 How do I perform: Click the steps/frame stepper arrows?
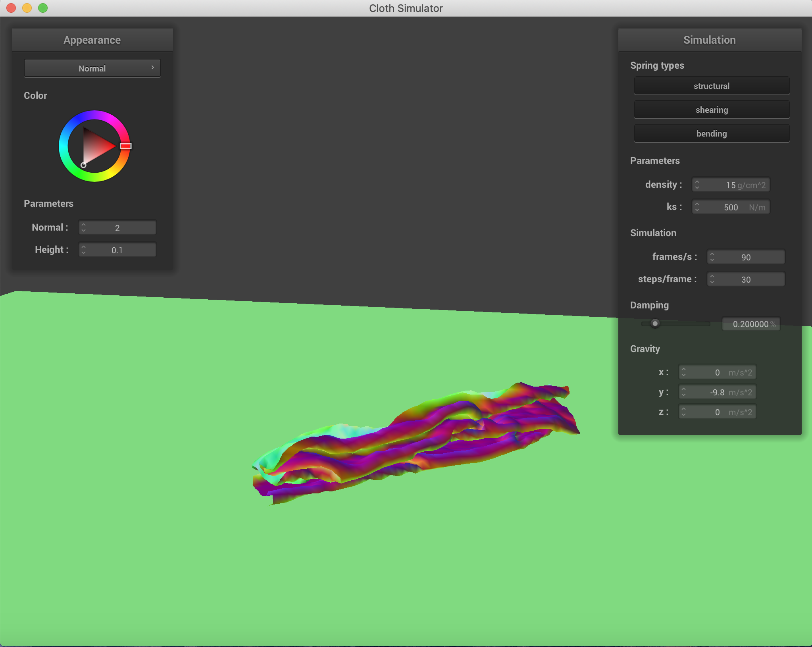(x=712, y=279)
